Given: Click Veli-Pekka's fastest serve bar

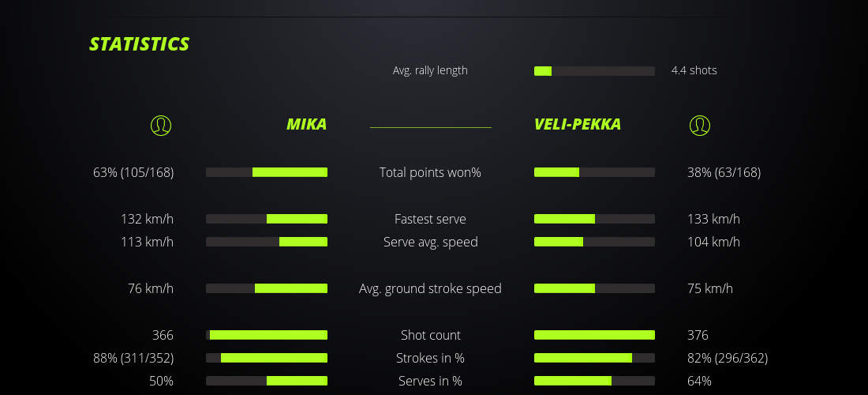Looking at the screenshot, I should tap(594, 219).
